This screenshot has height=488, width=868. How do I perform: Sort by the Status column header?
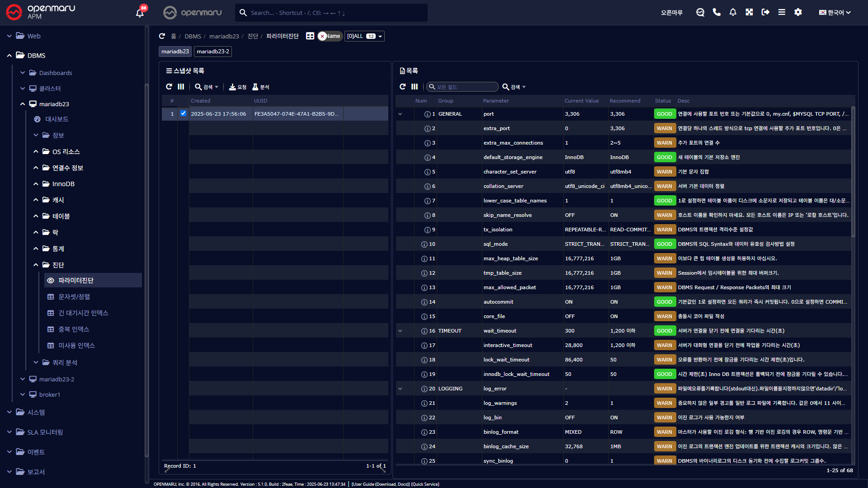[663, 101]
